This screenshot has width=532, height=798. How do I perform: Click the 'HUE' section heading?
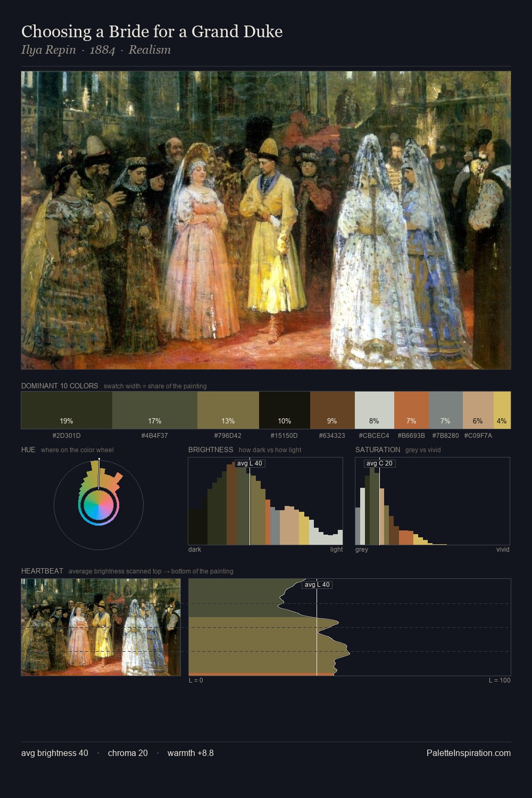tap(28, 450)
